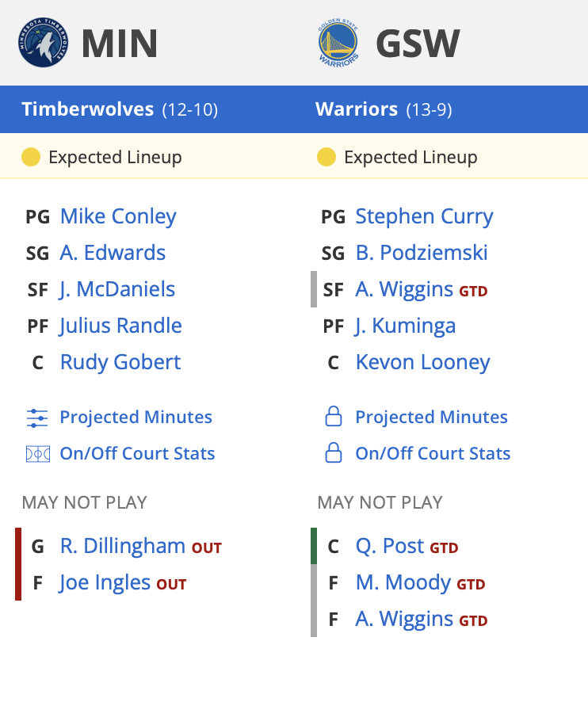588x702 pixels.
Task: Click the Warriors (13-9) team header
Action: click(384, 109)
